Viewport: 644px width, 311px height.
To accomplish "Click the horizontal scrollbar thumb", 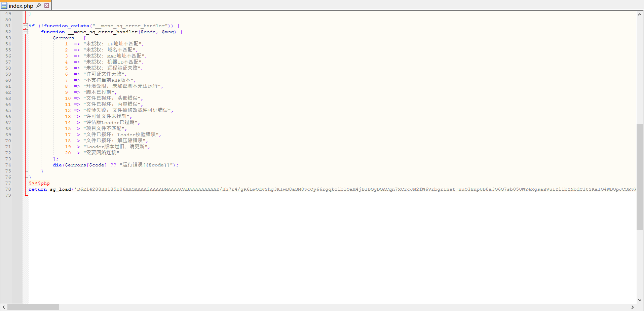I will [33, 307].
